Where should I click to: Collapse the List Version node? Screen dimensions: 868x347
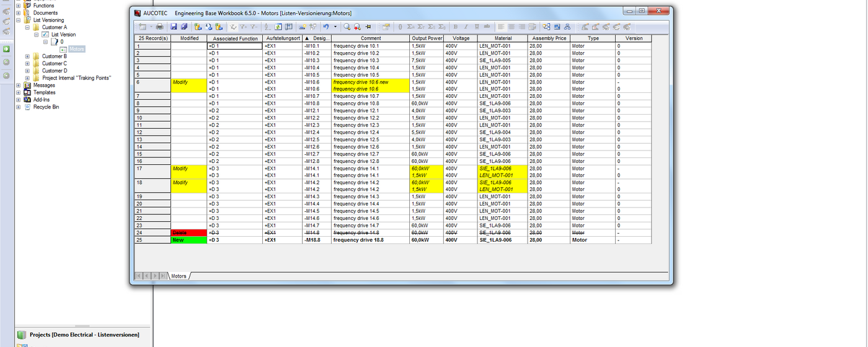coord(36,35)
